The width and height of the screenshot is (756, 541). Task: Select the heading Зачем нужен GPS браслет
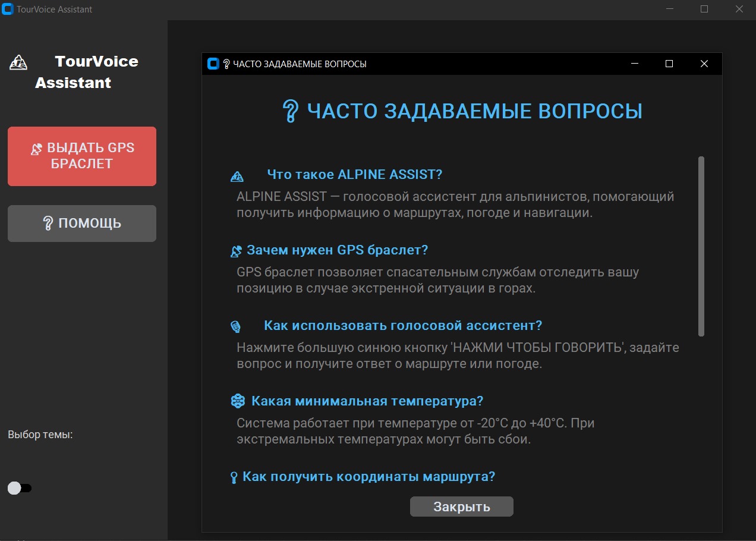[x=336, y=250]
